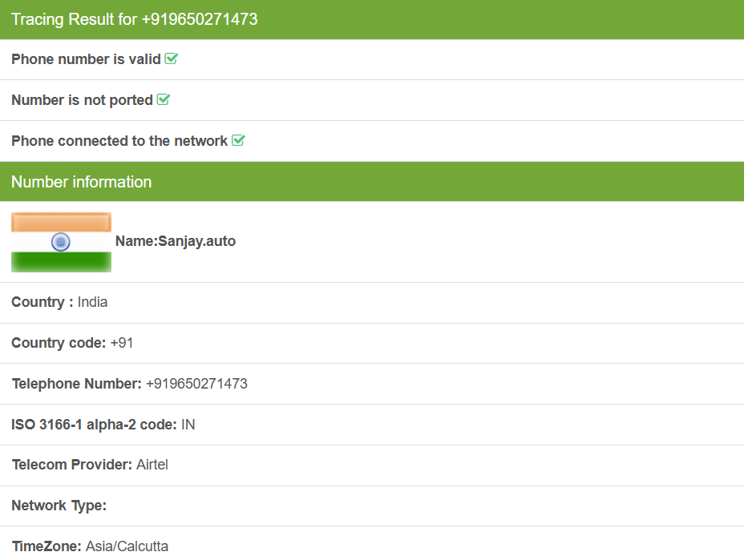The image size is (744, 560).
Task: Click the green check beside Phone number is valid
Action: (171, 59)
